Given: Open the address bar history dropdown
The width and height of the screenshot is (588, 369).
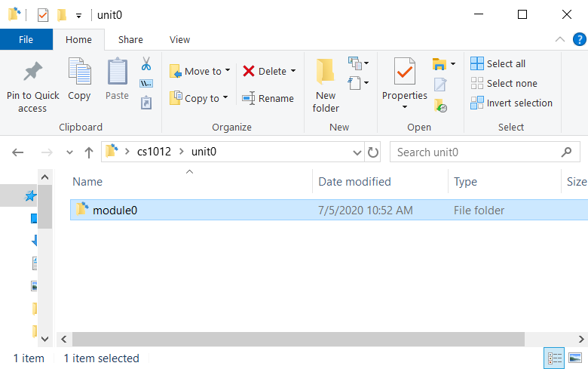Looking at the screenshot, I should 357,152.
